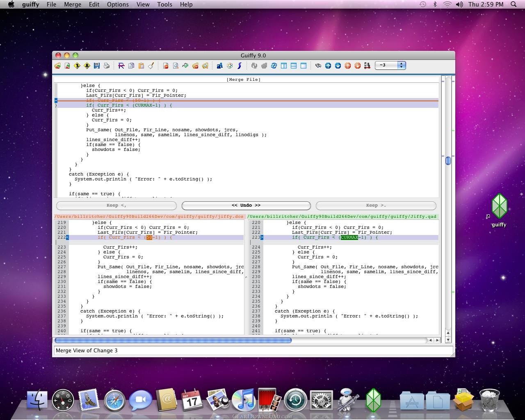Click the broom clean-up toolbar icon
This screenshot has width=525, height=420.
coord(151,66)
